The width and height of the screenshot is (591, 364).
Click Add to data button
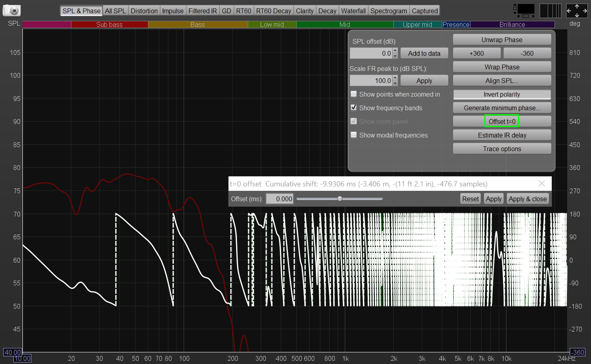pos(424,53)
